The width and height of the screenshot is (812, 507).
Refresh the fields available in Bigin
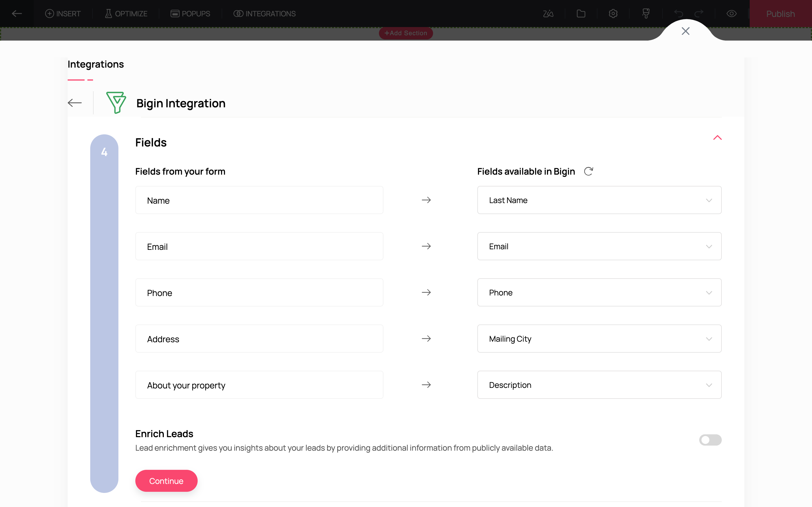[588, 171]
